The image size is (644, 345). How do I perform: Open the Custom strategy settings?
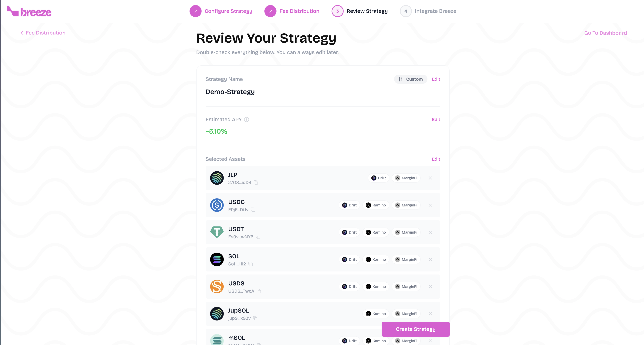[x=410, y=79]
